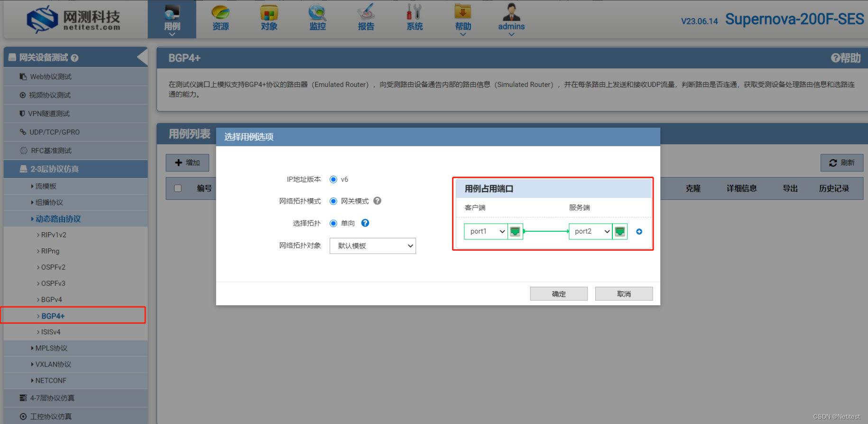Collapse the sidebar with the arrow
The height and width of the screenshot is (424, 868).
(142, 57)
